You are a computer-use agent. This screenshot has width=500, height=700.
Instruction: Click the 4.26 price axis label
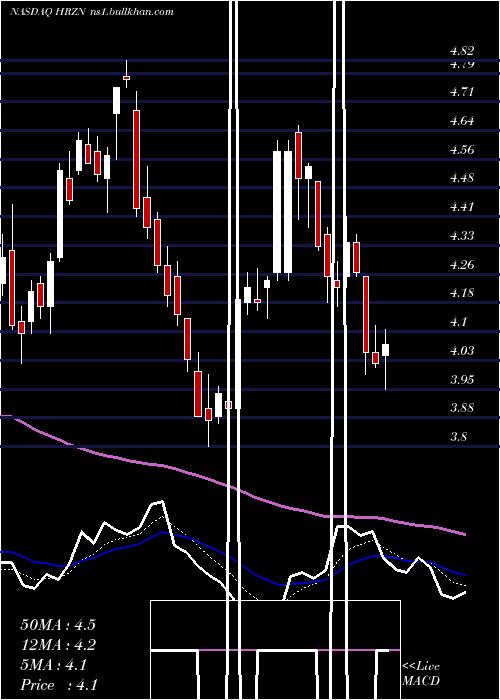(462, 265)
